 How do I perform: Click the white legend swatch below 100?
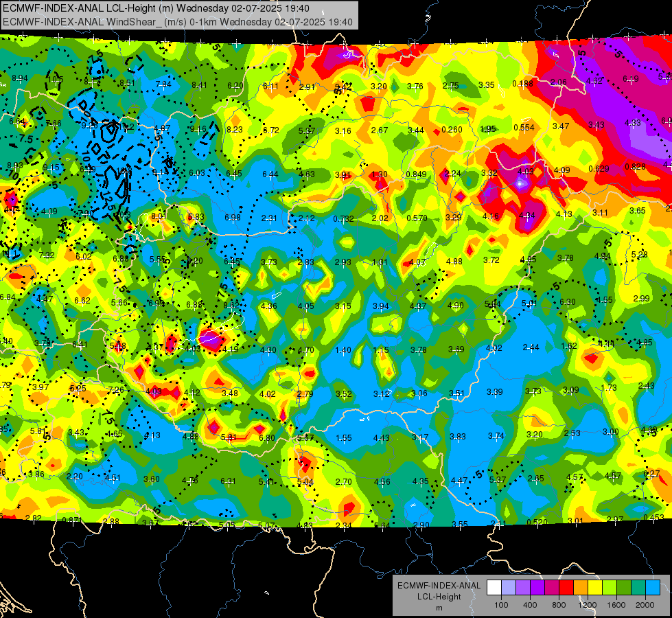[494, 588]
